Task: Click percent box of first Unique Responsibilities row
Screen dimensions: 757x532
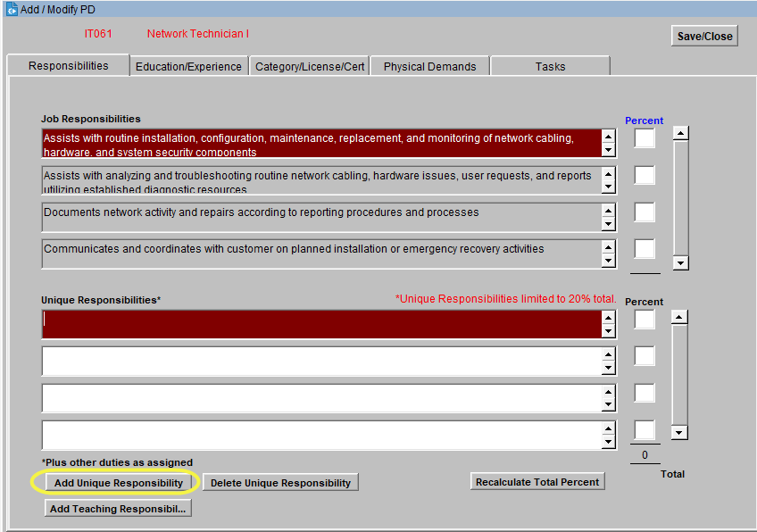Action: click(645, 319)
